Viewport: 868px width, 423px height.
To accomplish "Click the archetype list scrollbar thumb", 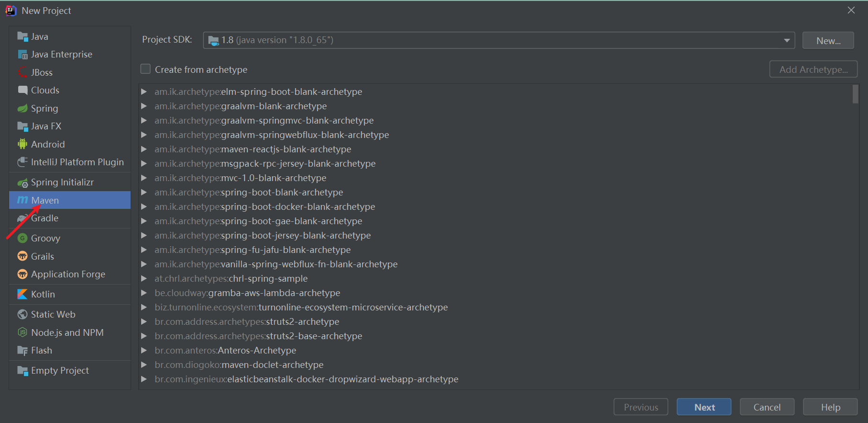I will point(856,94).
